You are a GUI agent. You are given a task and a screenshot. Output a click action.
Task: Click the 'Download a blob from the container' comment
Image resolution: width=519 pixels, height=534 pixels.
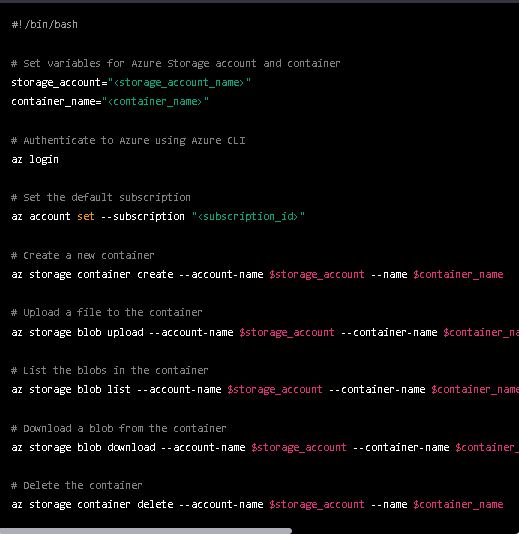(x=119, y=428)
